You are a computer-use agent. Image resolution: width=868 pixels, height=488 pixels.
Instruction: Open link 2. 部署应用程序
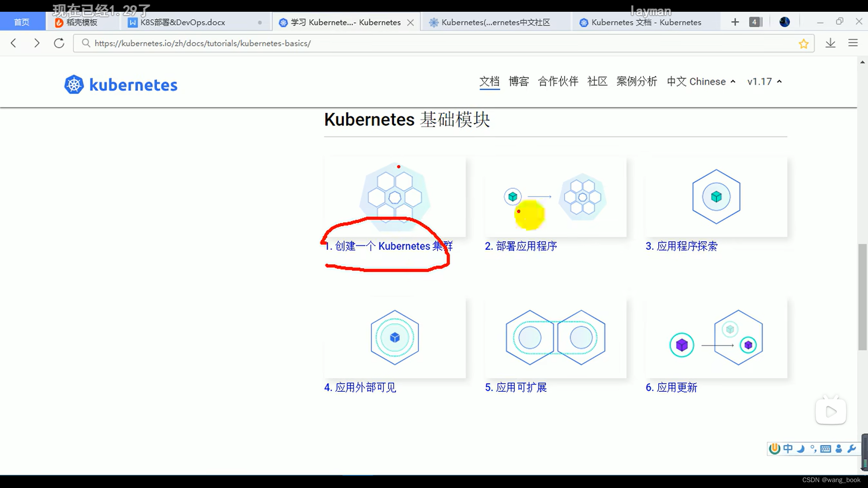click(521, 246)
